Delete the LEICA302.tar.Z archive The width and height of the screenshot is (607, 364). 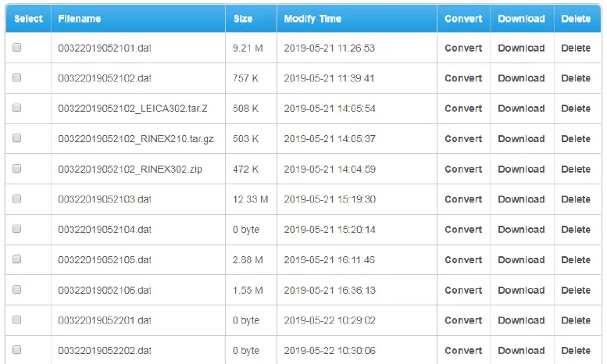576,109
